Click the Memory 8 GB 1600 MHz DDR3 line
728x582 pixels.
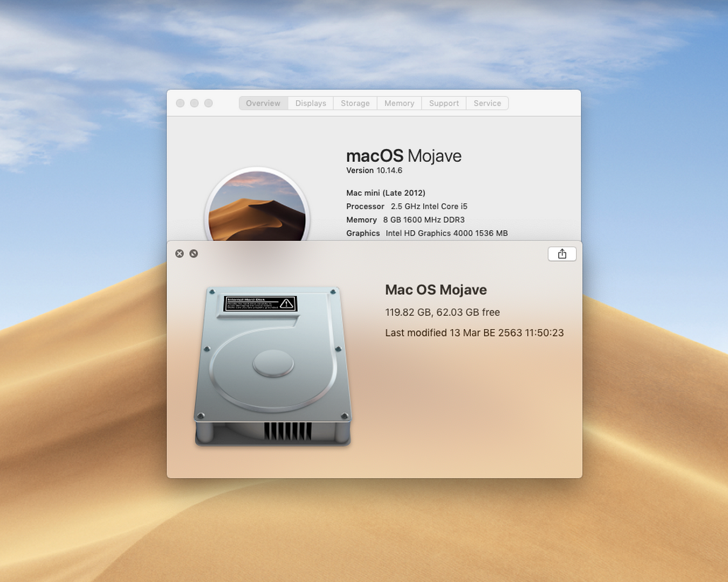pos(406,220)
